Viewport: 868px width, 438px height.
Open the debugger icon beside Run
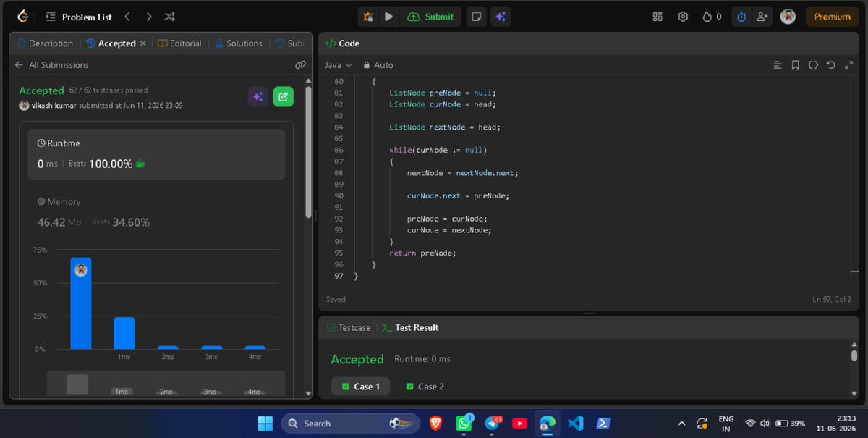[x=368, y=17]
